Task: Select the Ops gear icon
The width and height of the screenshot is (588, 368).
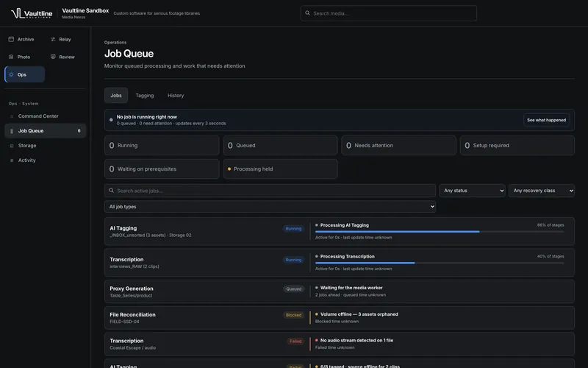Action: pos(11,74)
